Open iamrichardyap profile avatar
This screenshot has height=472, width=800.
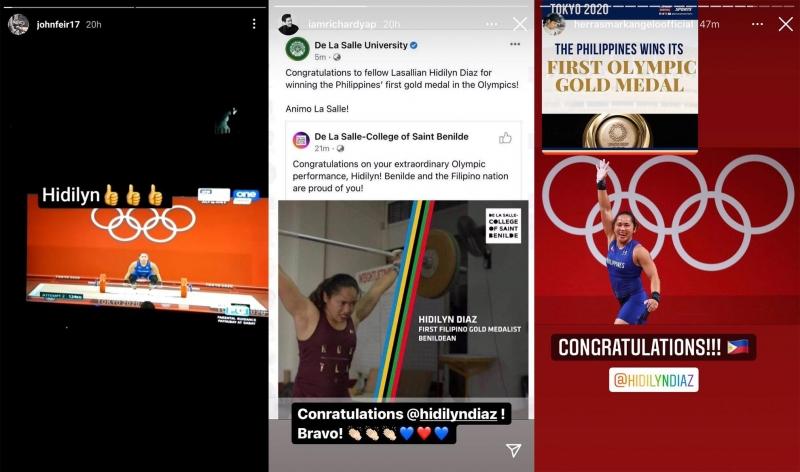pos(289,24)
